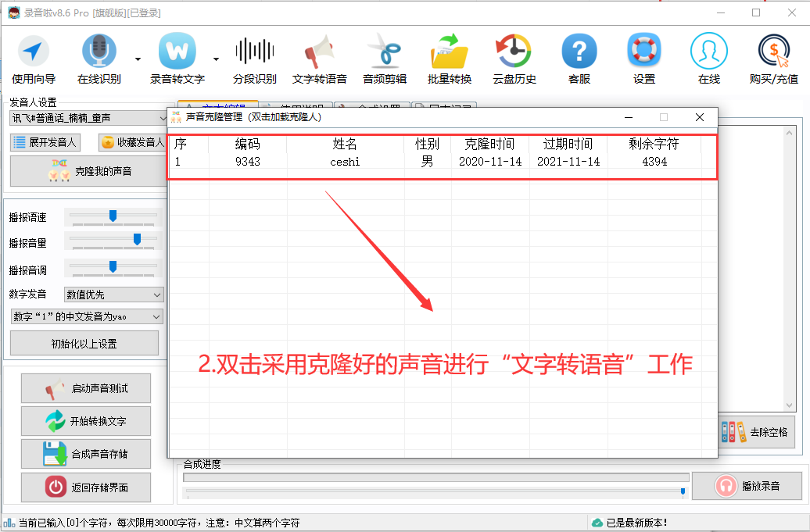Click the 2020-11-14 clone date cell
Image resolution: width=810 pixels, height=532 pixels.
pos(490,162)
